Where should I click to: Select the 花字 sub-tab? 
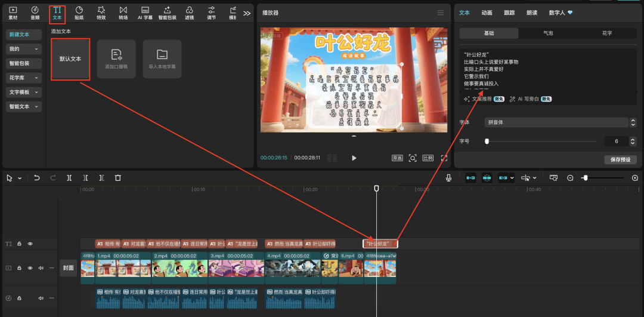click(606, 33)
